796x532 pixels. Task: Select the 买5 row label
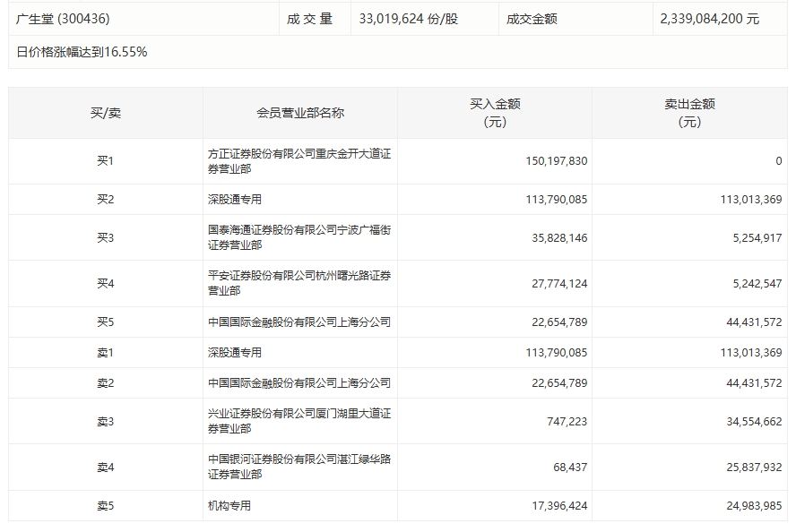click(x=106, y=322)
